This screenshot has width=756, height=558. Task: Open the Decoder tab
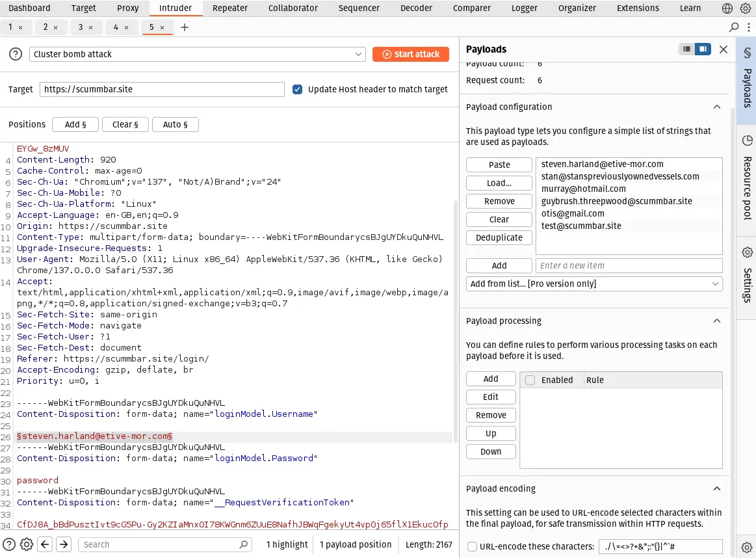(416, 8)
